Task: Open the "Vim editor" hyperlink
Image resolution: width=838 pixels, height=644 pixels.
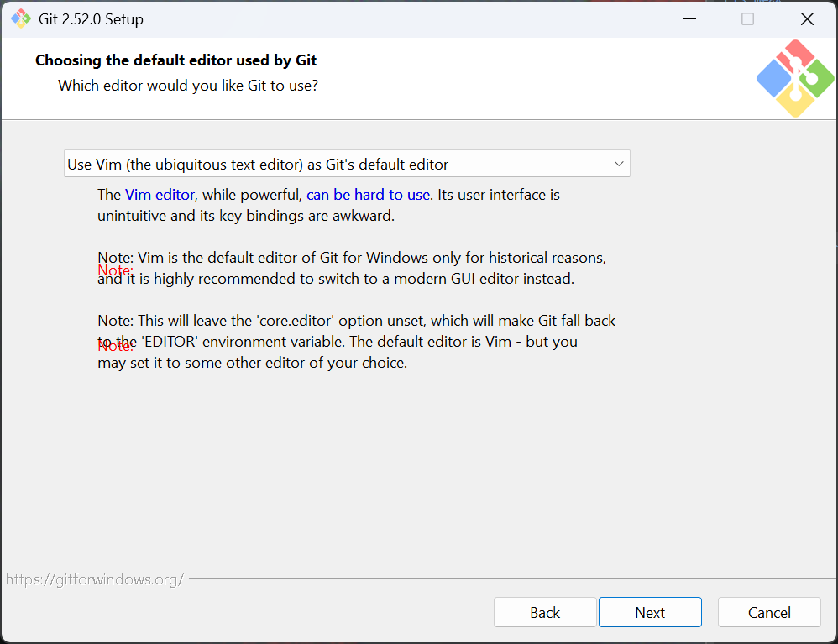Action: tap(160, 195)
